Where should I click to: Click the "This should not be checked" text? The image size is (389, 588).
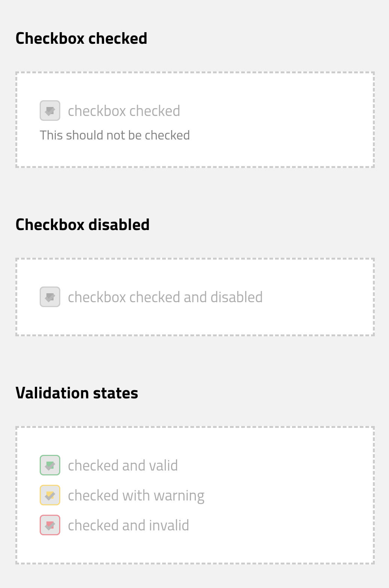(115, 135)
